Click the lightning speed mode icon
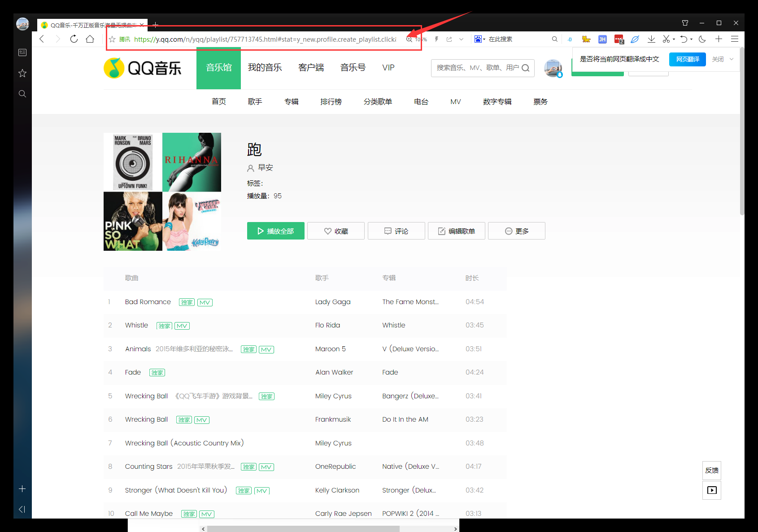Screen dimensions: 758x532 coord(436,39)
